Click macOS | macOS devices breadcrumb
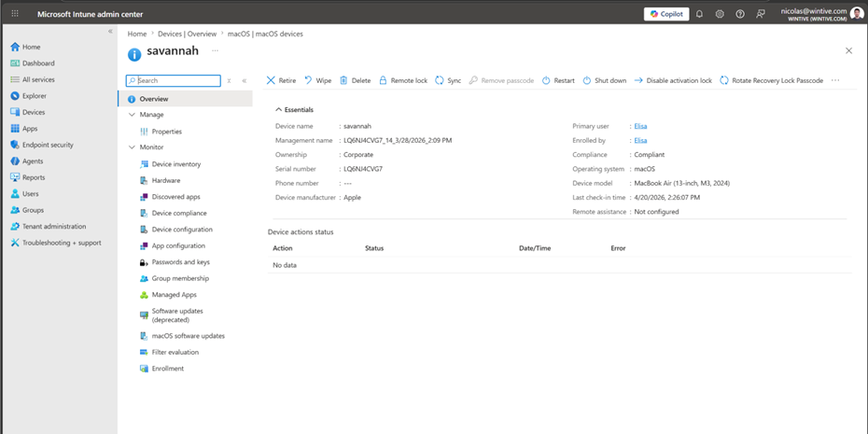Viewport: 868px width, 434px height. pos(265,34)
